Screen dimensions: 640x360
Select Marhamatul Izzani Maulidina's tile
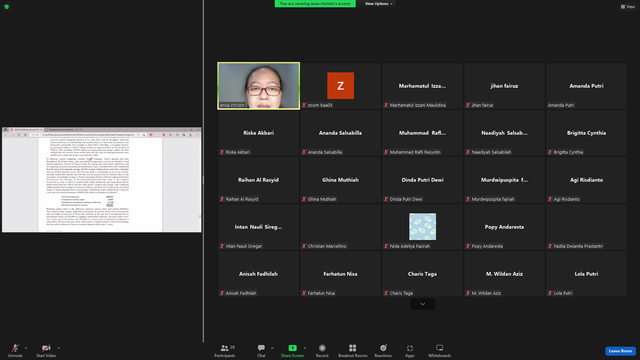[422, 86]
